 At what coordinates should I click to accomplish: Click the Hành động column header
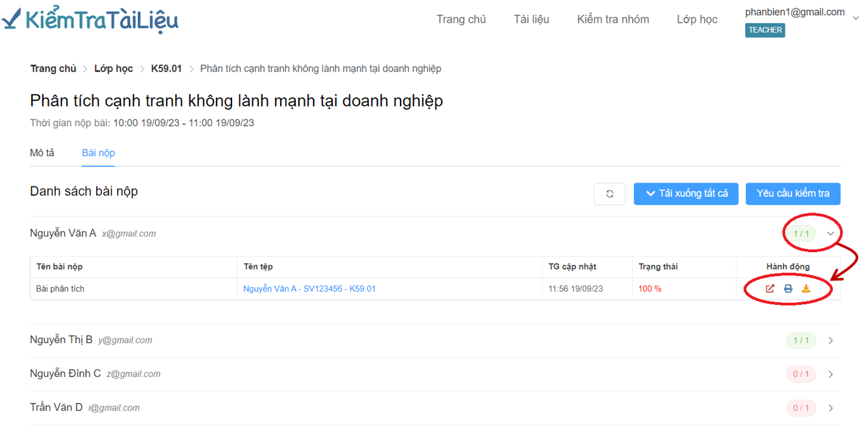(788, 266)
